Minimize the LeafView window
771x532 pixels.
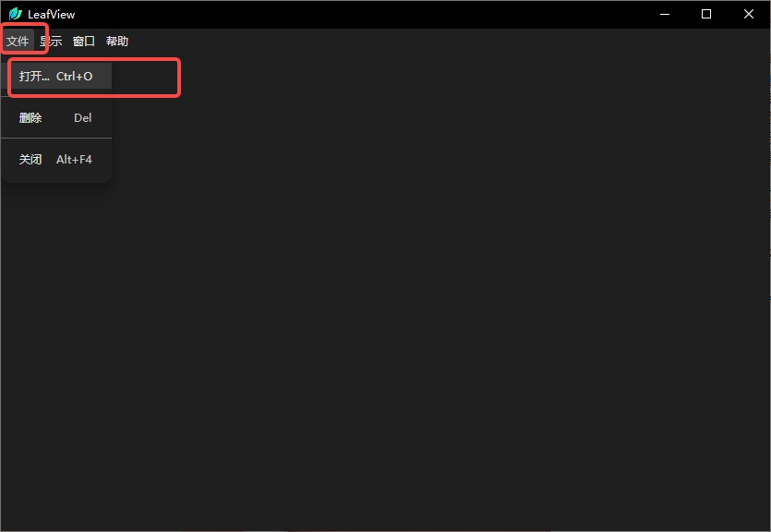pyautogui.click(x=665, y=14)
